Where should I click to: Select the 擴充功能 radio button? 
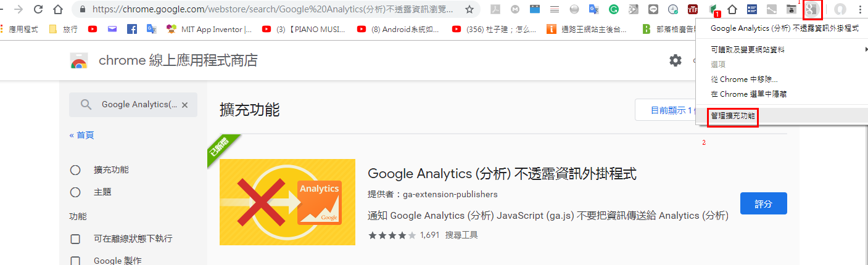pyautogui.click(x=75, y=170)
